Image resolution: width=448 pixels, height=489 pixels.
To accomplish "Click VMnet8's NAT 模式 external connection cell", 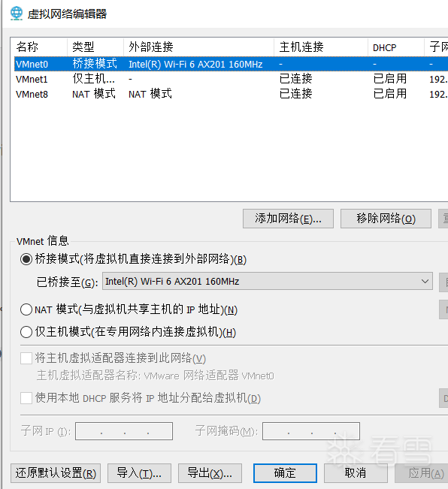I will pos(150,94).
